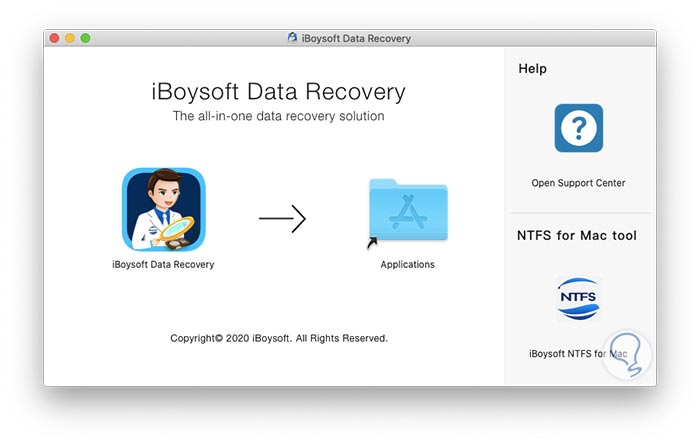Click the "Applications" label under the folder
The image size is (700, 444).
(x=407, y=265)
